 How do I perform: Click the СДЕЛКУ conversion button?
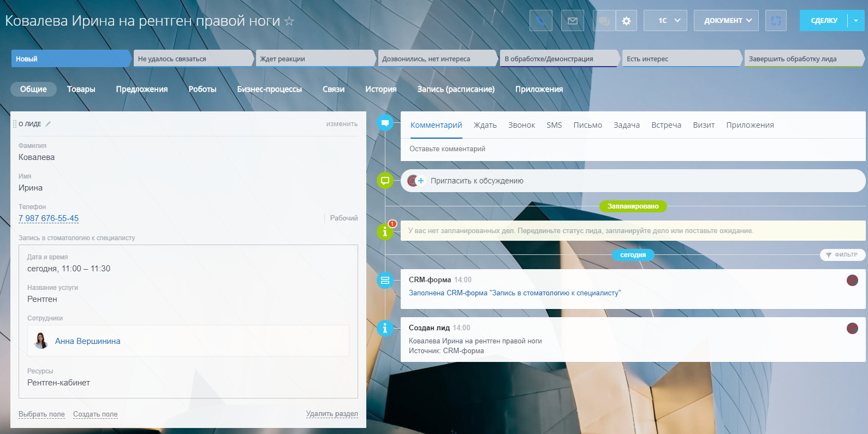tap(824, 21)
